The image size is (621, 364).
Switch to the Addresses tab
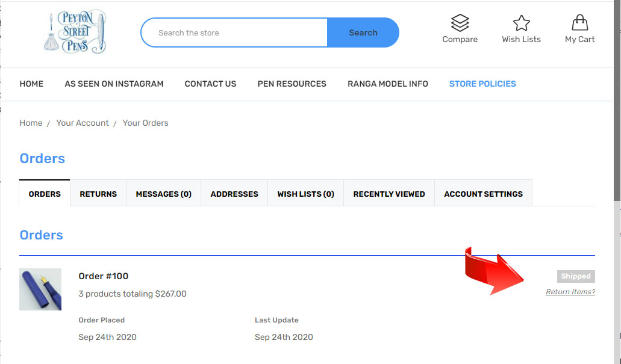[234, 194]
